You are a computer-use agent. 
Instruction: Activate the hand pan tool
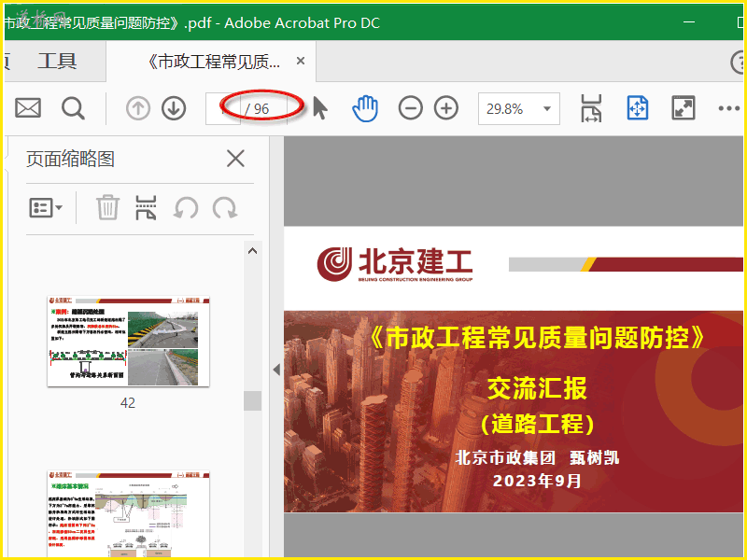pyautogui.click(x=365, y=108)
